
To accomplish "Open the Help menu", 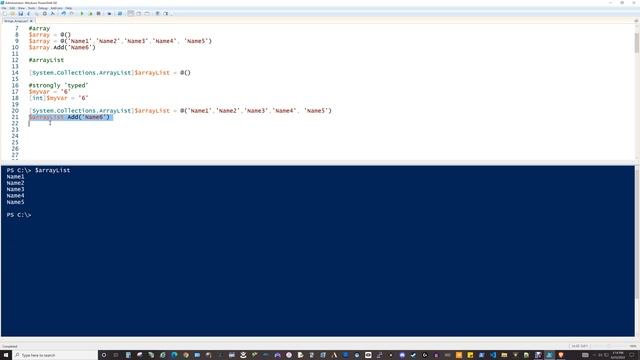I will click(x=69, y=8).
